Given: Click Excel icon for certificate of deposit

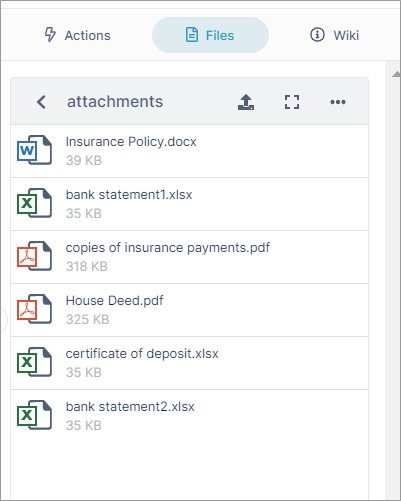Looking at the screenshot, I should 34,362.
